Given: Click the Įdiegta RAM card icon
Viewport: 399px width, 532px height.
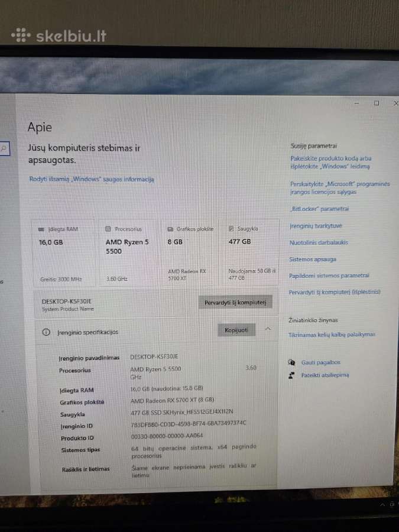Looking at the screenshot, I should tap(41, 229).
